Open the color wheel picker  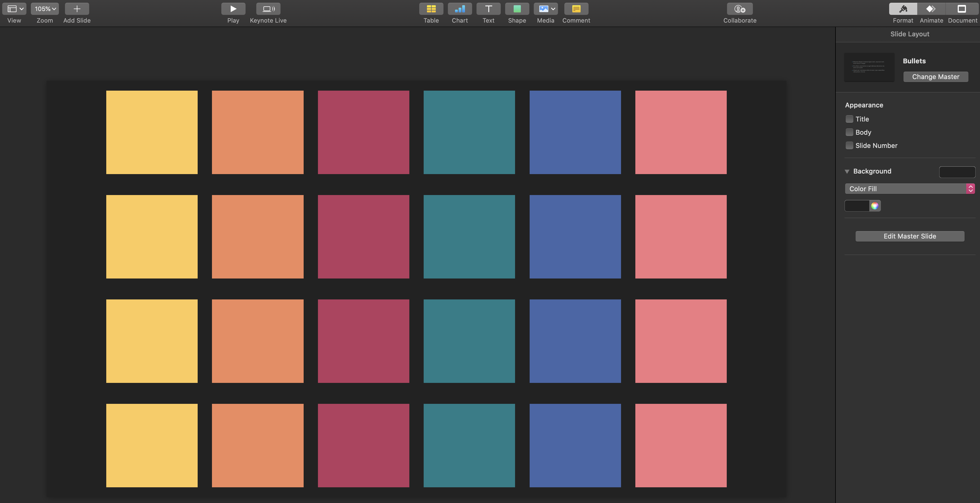pos(875,205)
